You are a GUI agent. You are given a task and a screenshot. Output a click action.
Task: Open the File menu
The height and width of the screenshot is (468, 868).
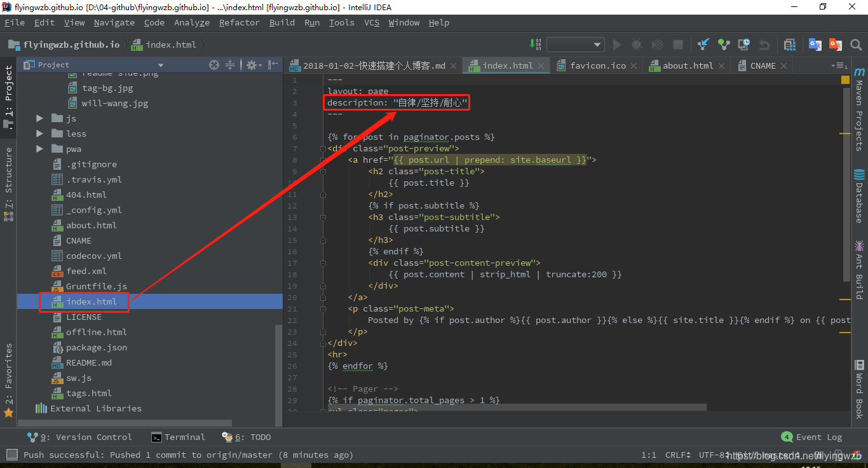(x=15, y=22)
